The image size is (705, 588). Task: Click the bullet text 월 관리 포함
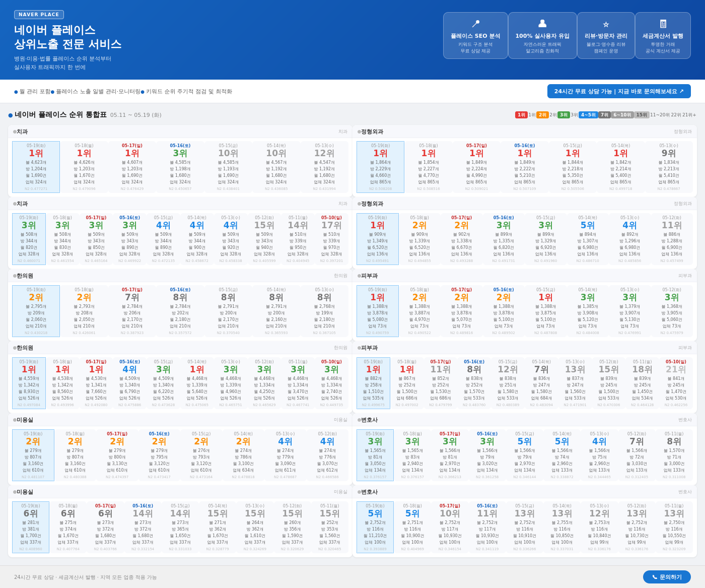point(35,92)
